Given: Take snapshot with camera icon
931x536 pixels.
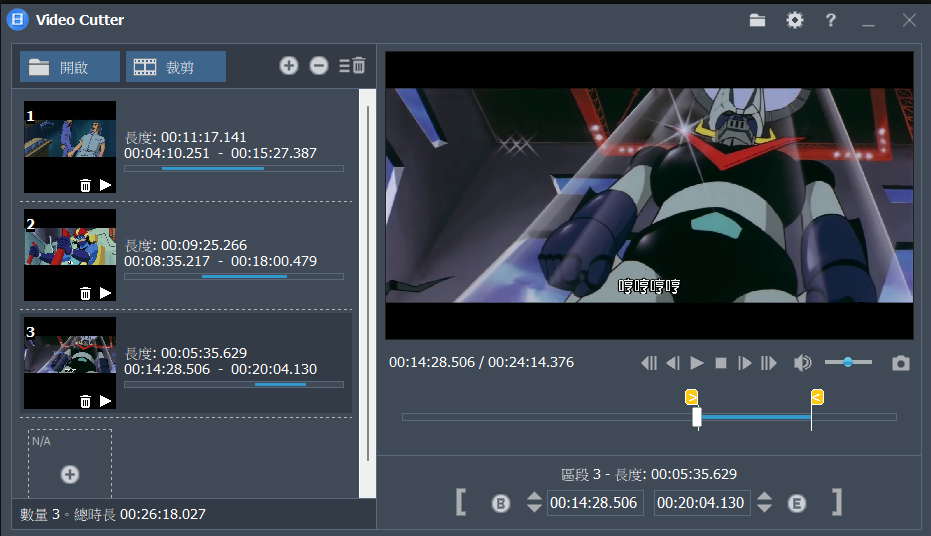Looking at the screenshot, I should pyautogui.click(x=901, y=363).
